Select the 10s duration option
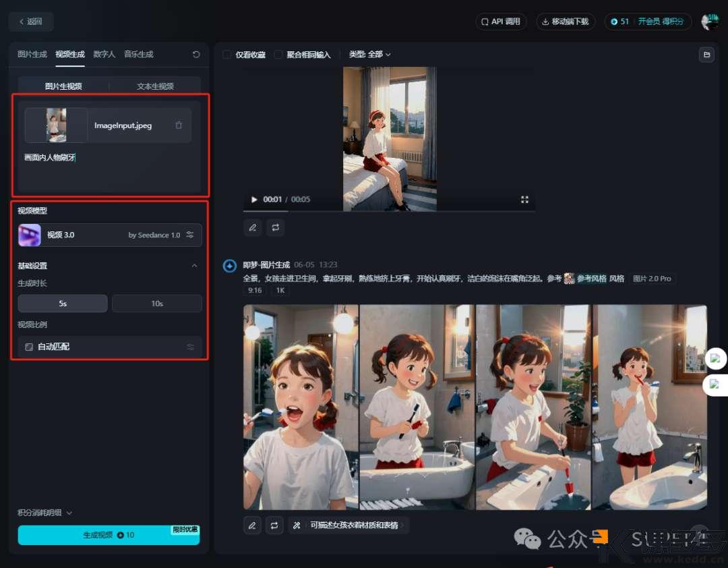This screenshot has height=568, width=728. coord(156,304)
